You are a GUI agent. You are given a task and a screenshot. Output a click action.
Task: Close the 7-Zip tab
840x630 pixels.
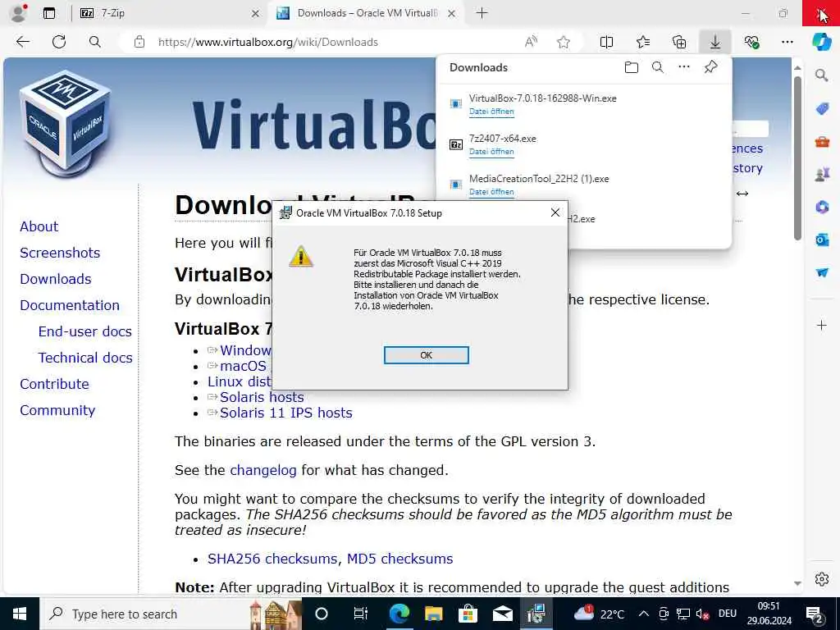click(256, 13)
